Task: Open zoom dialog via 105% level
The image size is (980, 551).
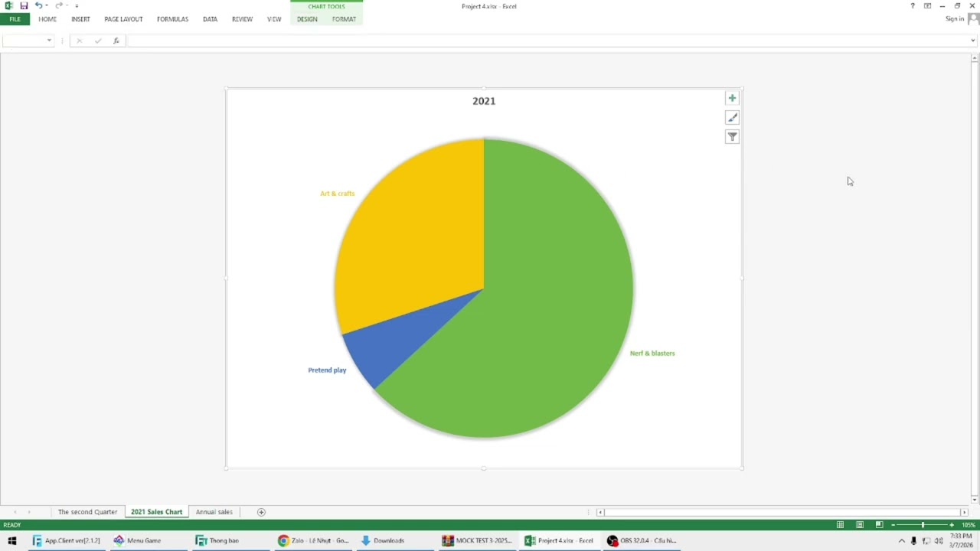Action: 969,525
